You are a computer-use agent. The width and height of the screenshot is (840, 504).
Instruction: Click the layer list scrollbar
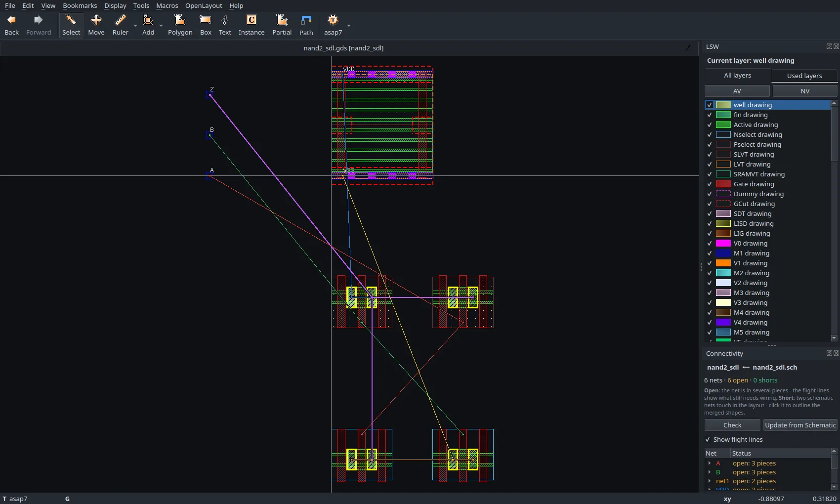(x=834, y=133)
